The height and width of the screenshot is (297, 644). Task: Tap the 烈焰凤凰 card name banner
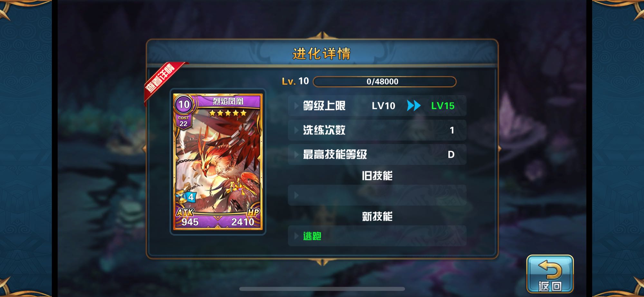[x=228, y=101]
